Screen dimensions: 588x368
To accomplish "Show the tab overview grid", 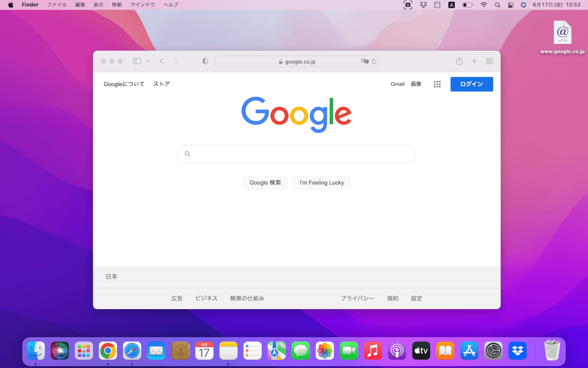I will (490, 61).
